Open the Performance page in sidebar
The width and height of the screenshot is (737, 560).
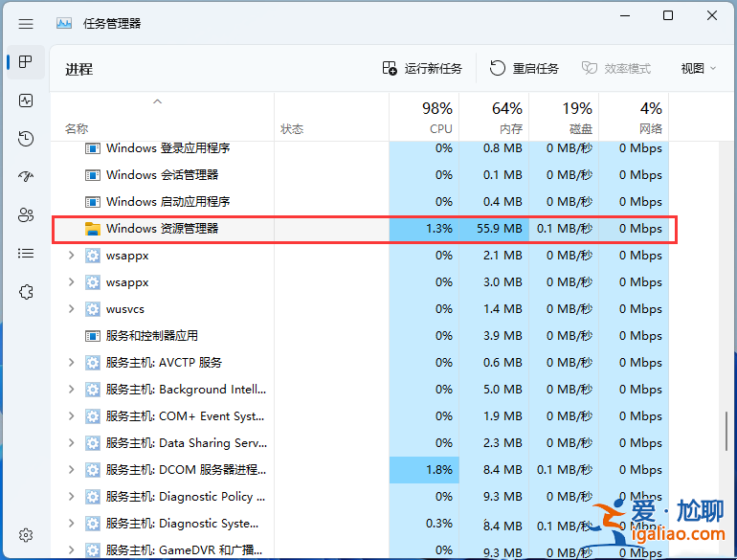26,101
